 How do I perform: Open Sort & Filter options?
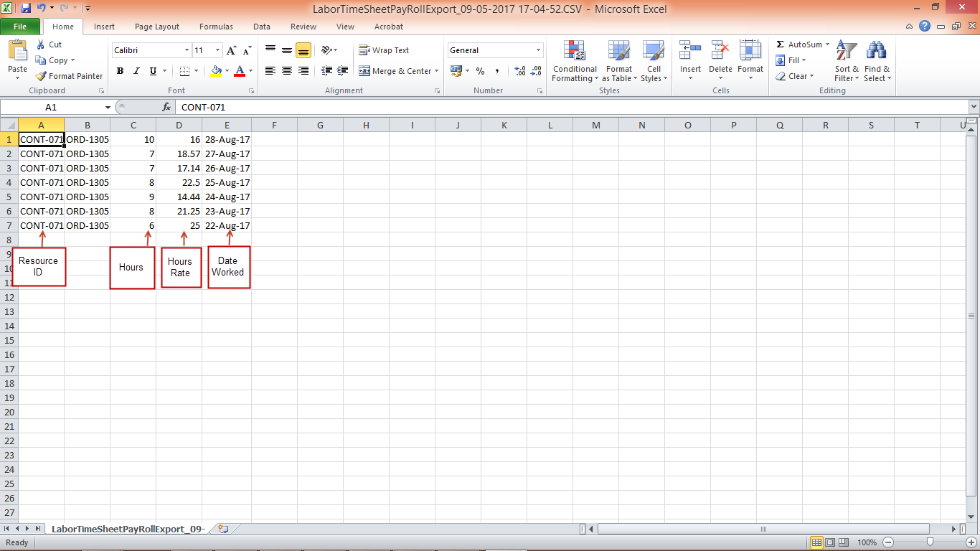pyautogui.click(x=846, y=61)
